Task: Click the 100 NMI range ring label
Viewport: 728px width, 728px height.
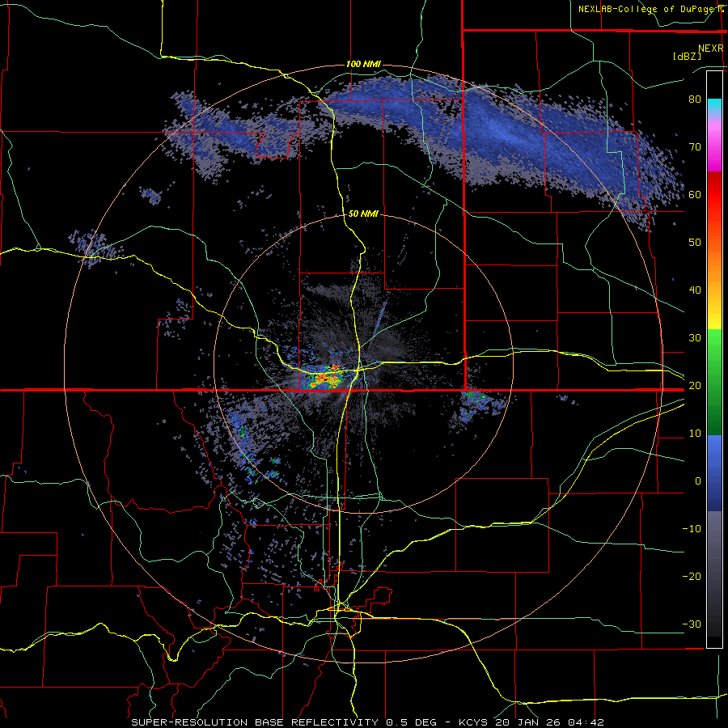Action: [363, 64]
